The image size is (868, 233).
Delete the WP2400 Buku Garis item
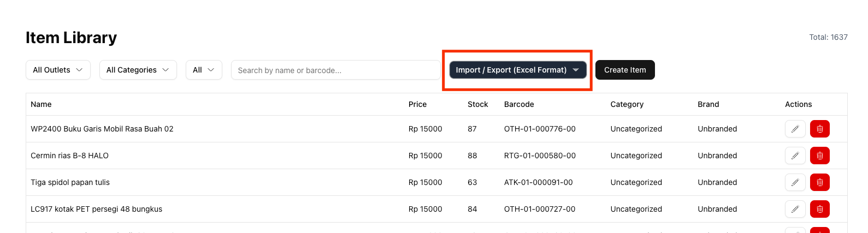click(x=819, y=129)
